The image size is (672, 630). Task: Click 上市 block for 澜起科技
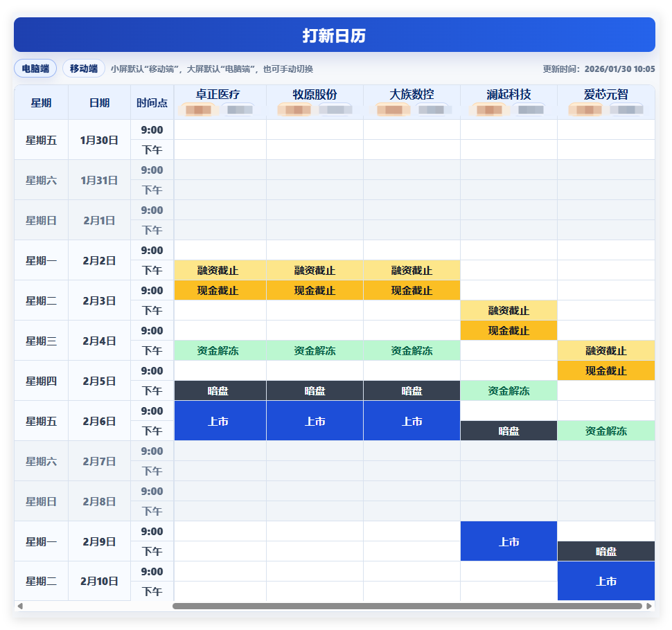(x=509, y=541)
